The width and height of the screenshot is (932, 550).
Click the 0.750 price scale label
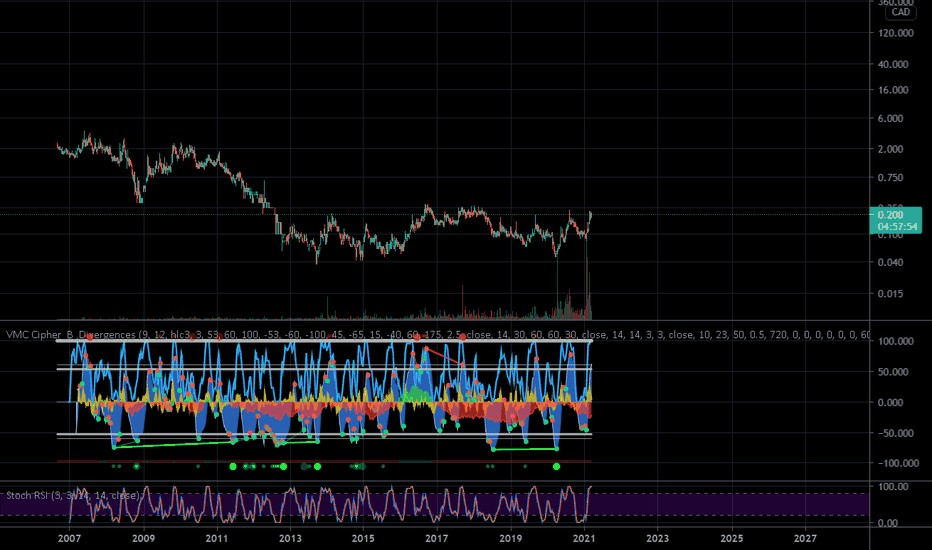[x=890, y=177]
